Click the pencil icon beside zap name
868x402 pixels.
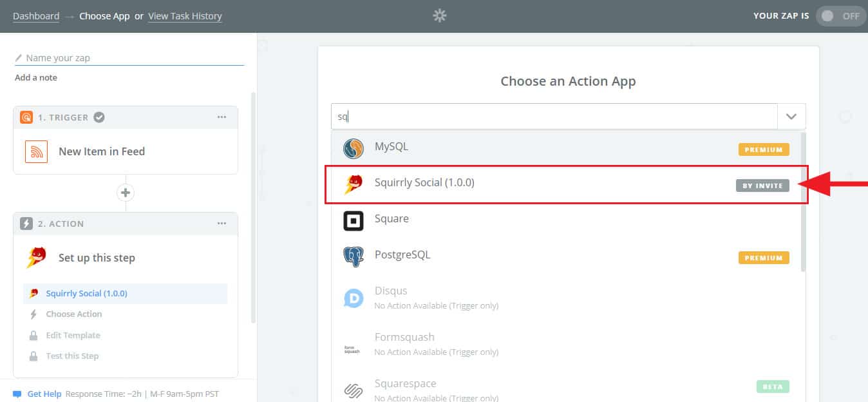point(19,58)
